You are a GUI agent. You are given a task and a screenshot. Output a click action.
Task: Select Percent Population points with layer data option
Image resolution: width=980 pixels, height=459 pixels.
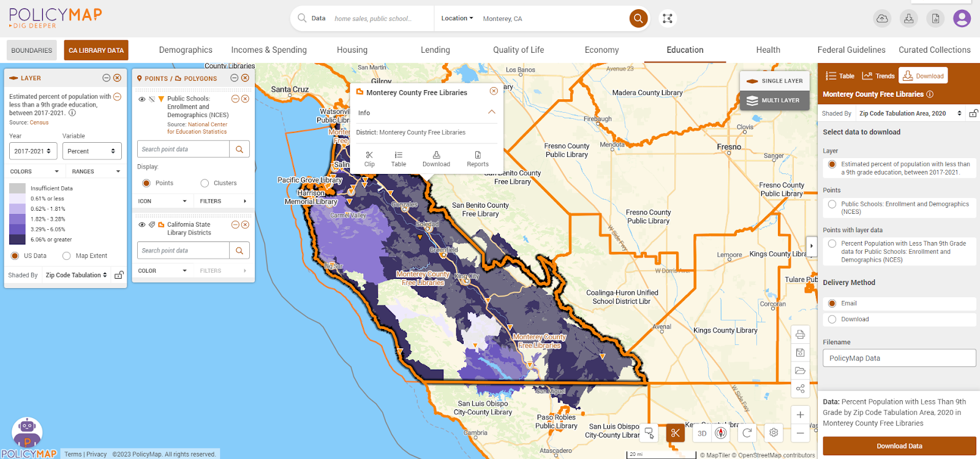click(832, 243)
